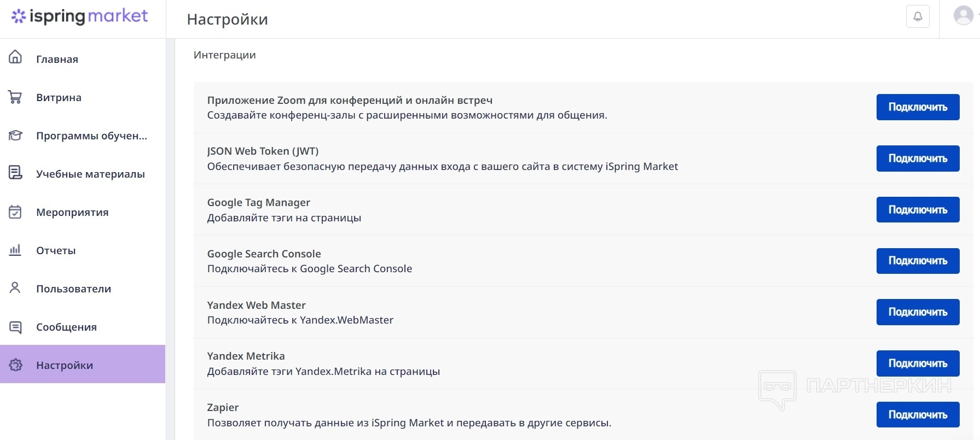This screenshot has height=440, width=980.
Task: Click the iSpring Market logo
Action: pyautogui.click(x=80, y=16)
